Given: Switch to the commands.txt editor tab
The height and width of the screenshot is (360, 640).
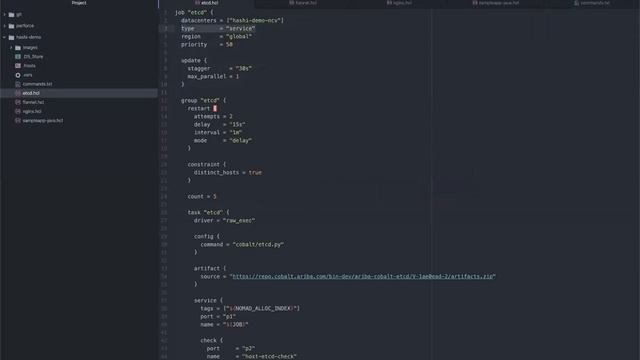Looking at the screenshot, I should pyautogui.click(x=592, y=3).
